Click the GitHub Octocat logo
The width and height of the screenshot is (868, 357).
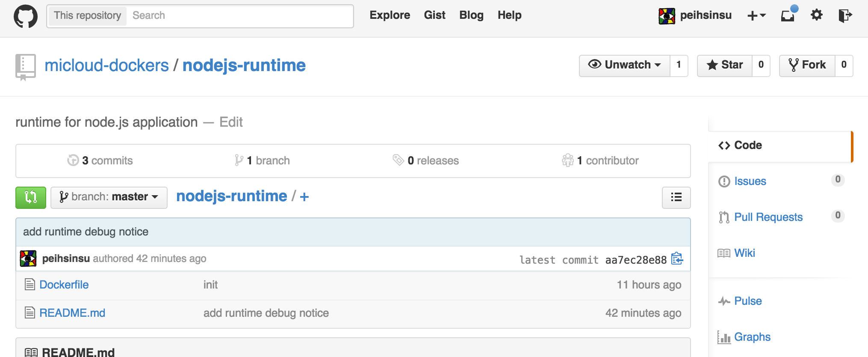point(26,16)
